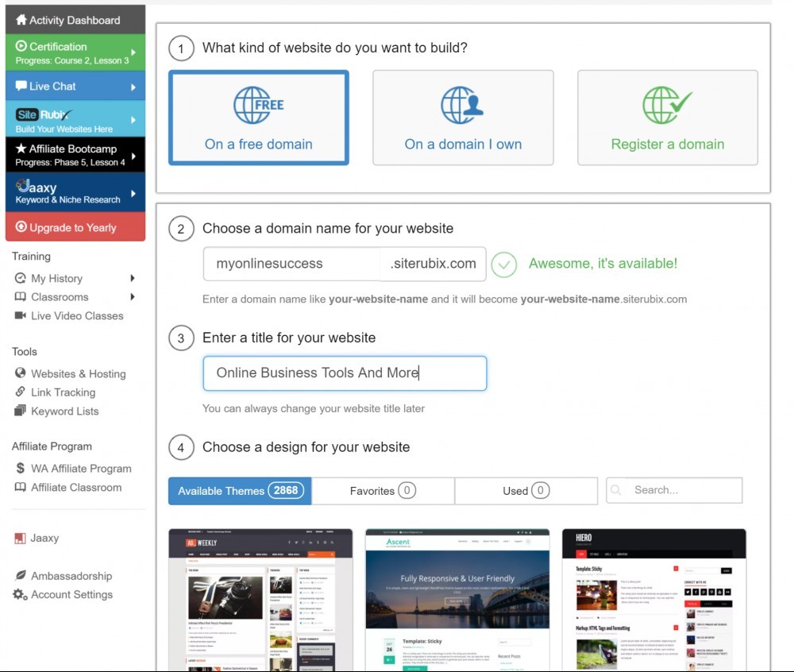Click the 2868 theme count badge

tap(286, 490)
